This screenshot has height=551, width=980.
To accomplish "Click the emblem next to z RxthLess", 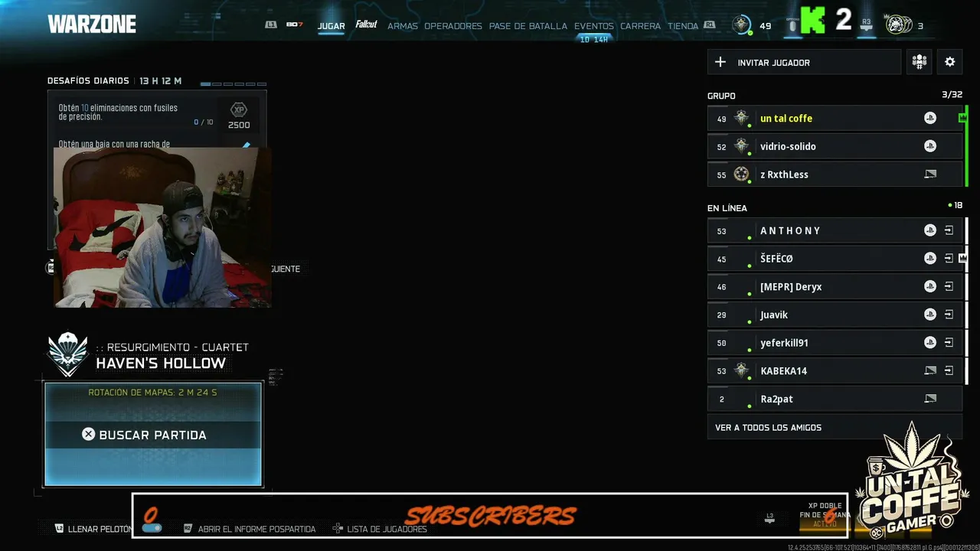I will pos(741,174).
